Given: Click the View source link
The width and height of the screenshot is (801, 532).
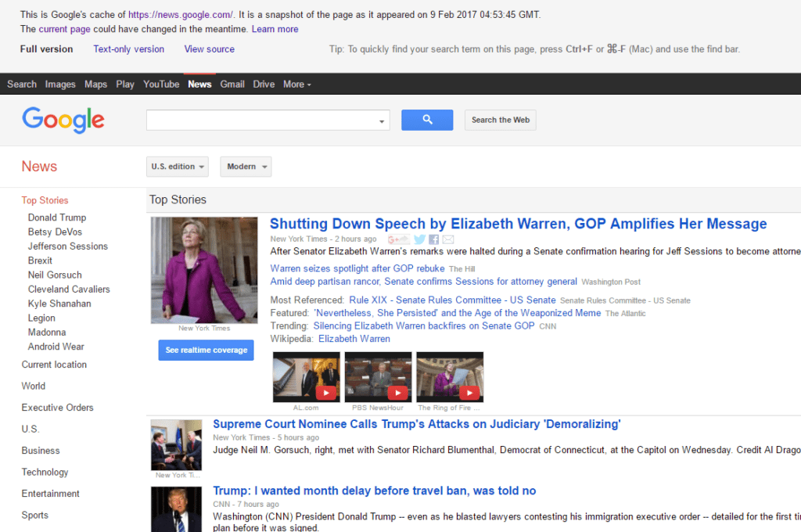Looking at the screenshot, I should 210,49.
